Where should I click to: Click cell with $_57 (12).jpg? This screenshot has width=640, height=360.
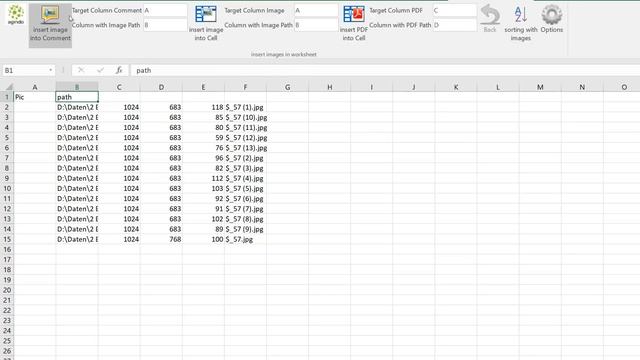[x=245, y=138]
